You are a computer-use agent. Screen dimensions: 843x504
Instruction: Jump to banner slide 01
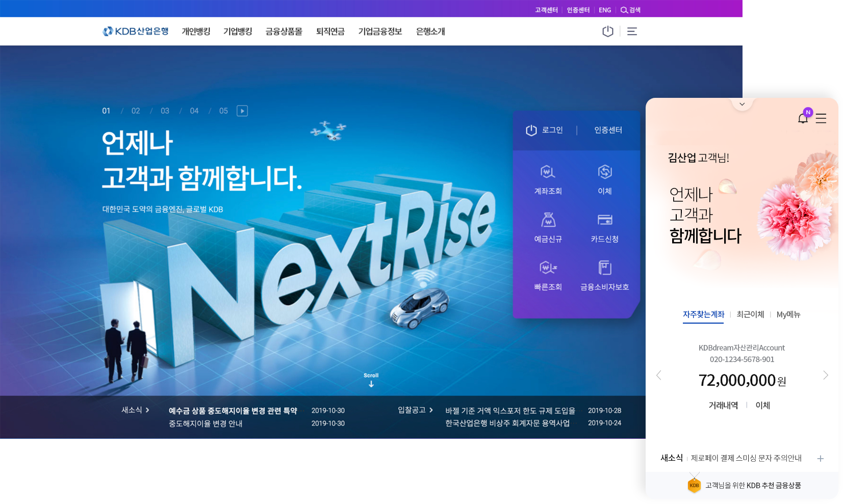106,111
